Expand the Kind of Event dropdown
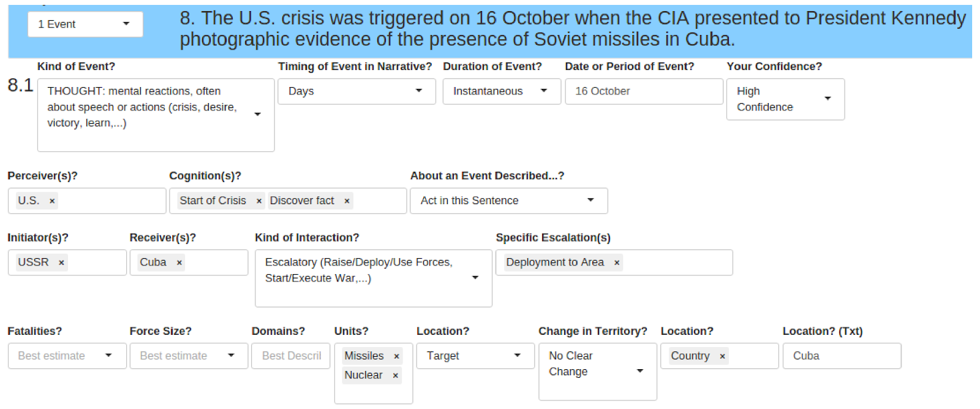This screenshot has height=409, width=980. tap(257, 114)
